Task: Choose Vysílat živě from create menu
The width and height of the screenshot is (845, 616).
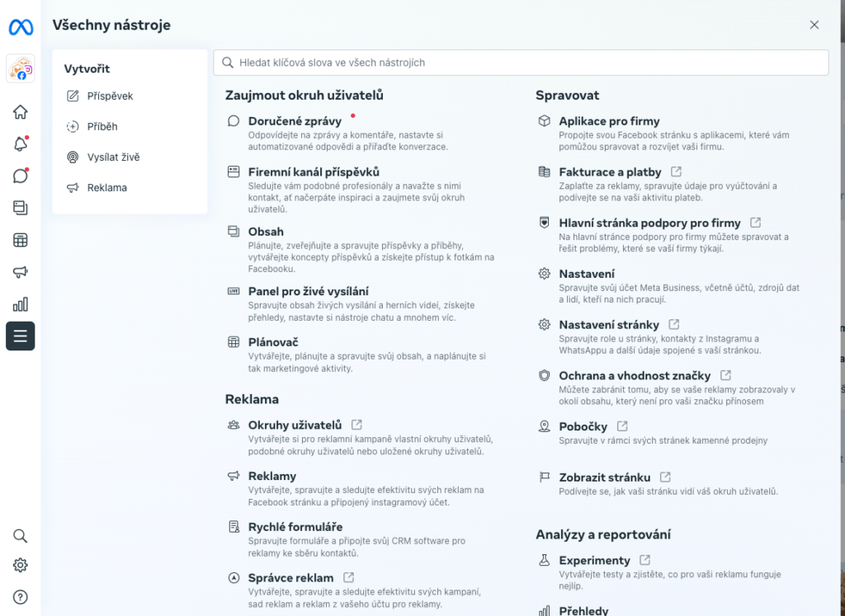Action: 113,158
